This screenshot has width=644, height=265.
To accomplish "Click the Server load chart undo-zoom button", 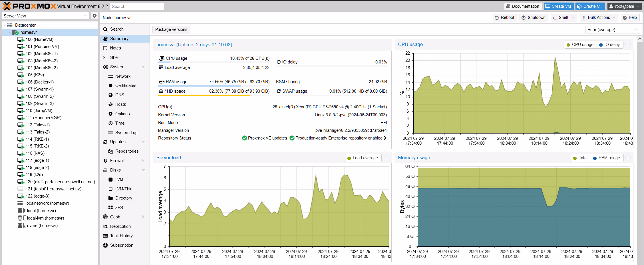I will pos(387,158).
